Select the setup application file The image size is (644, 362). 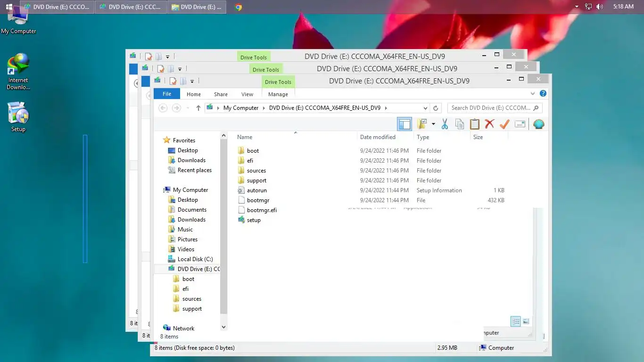[x=249, y=220]
